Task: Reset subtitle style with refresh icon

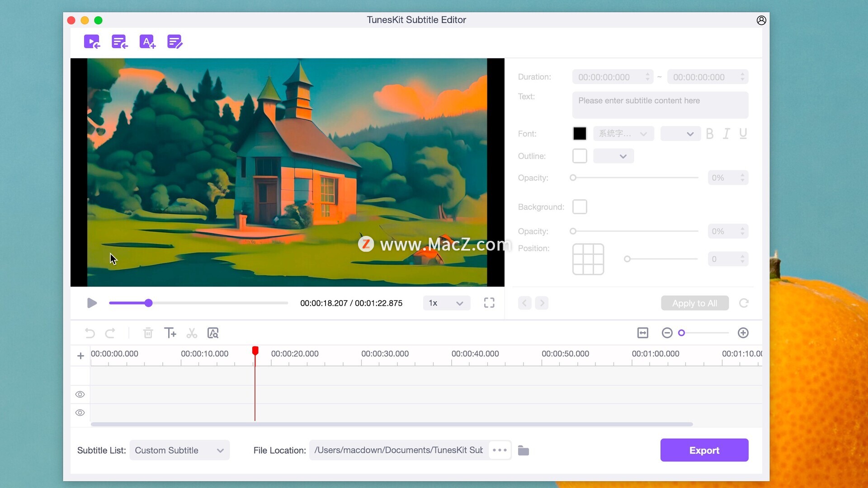Action: (x=744, y=303)
